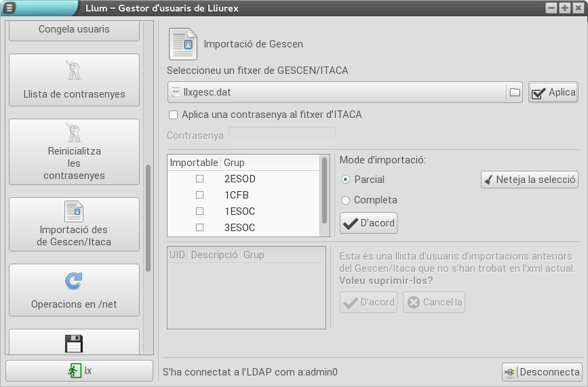This screenshot has width=588, height=387.
Task: Open the window menu icon in title bar
Action: click(x=9, y=8)
